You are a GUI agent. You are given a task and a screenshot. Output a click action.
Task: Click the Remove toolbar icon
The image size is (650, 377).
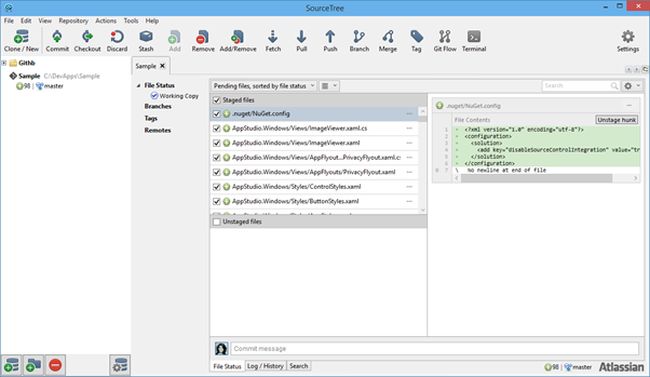click(203, 41)
